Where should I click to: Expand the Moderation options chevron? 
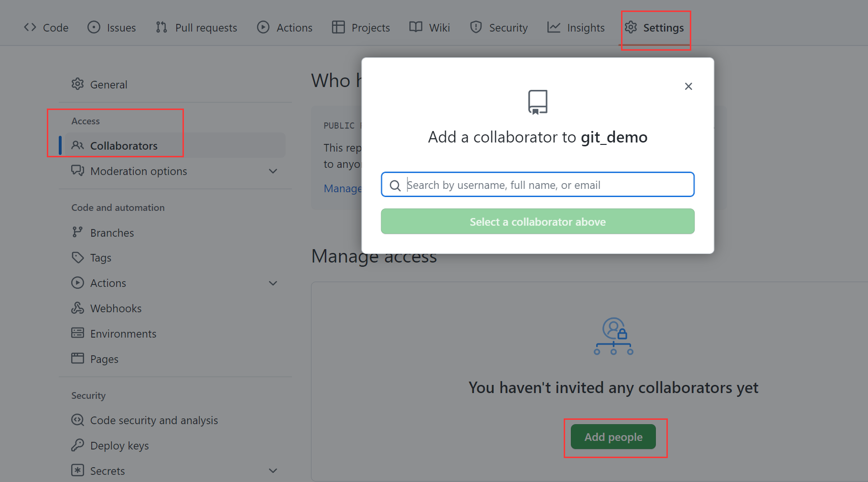pos(273,171)
